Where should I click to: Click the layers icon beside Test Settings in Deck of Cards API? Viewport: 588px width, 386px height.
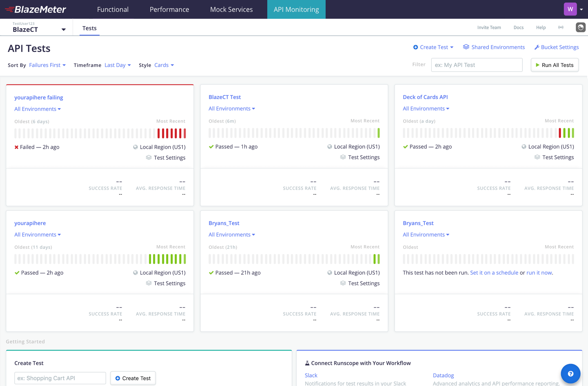pos(537,157)
